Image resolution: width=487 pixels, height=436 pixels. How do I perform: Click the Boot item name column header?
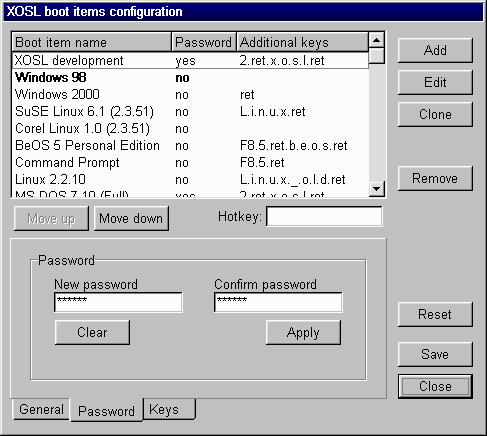click(x=91, y=42)
